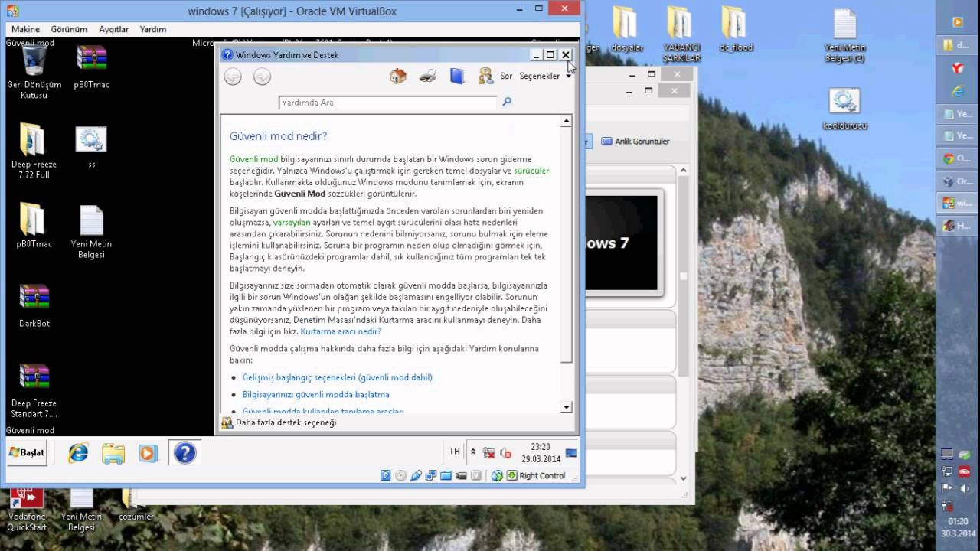Open the Seçenekler options dropdown
This screenshot has width=980, height=551.
(545, 76)
